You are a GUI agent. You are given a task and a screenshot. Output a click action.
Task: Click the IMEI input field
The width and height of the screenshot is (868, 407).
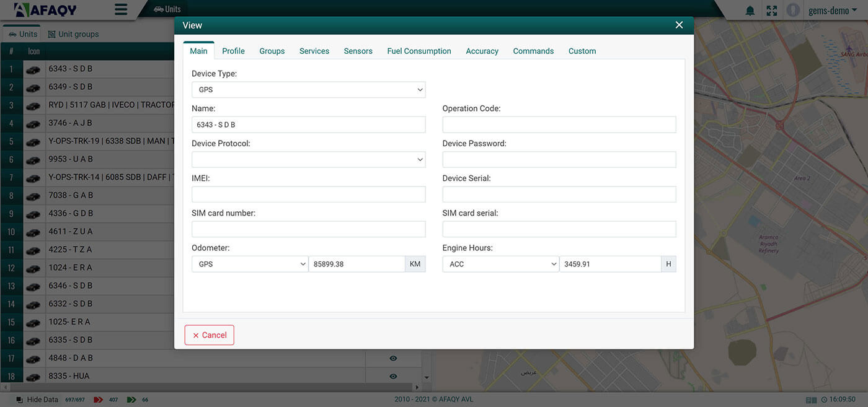coord(309,195)
